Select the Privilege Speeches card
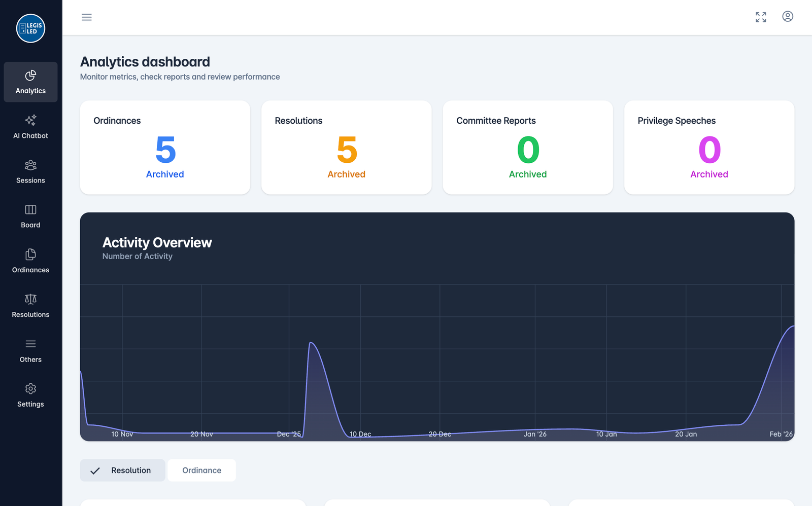812x506 pixels. tap(709, 148)
